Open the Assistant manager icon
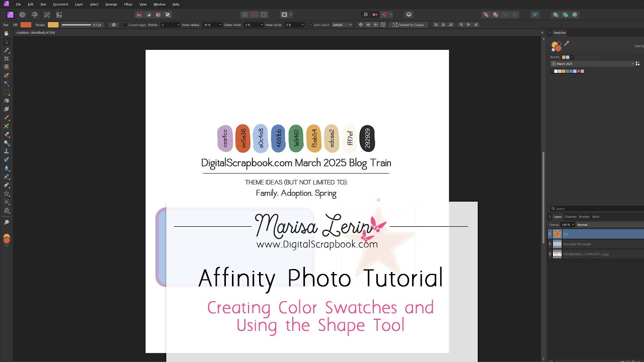644x362 pixels. [409, 15]
